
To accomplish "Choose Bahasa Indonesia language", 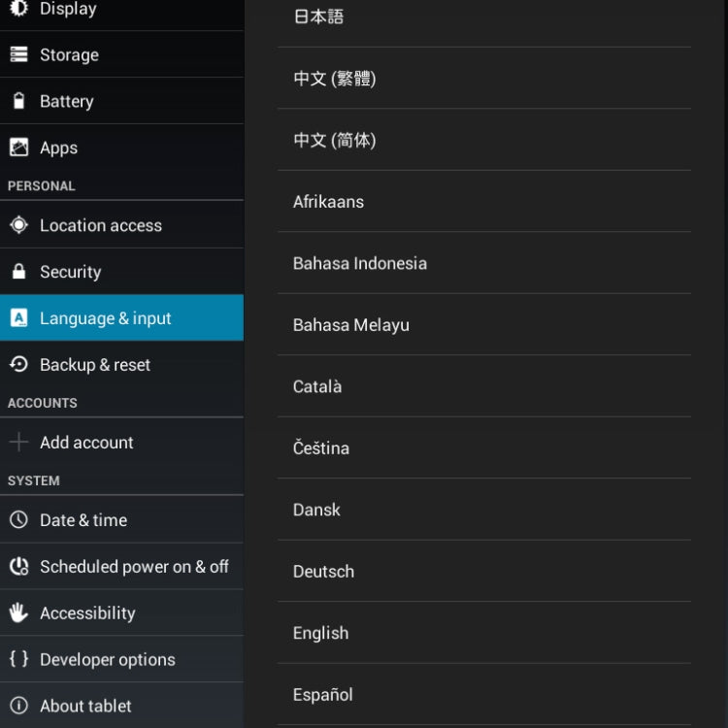I will (x=484, y=263).
